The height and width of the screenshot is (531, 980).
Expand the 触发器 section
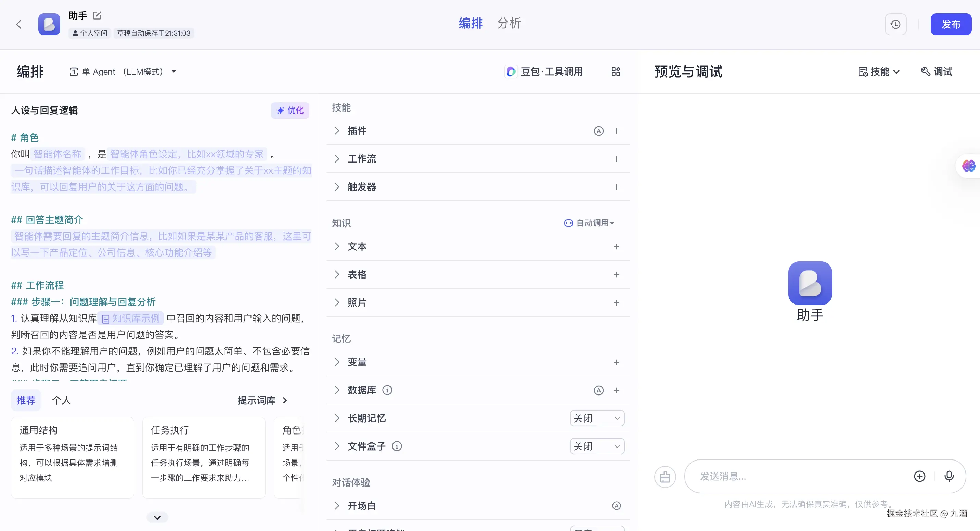click(337, 187)
